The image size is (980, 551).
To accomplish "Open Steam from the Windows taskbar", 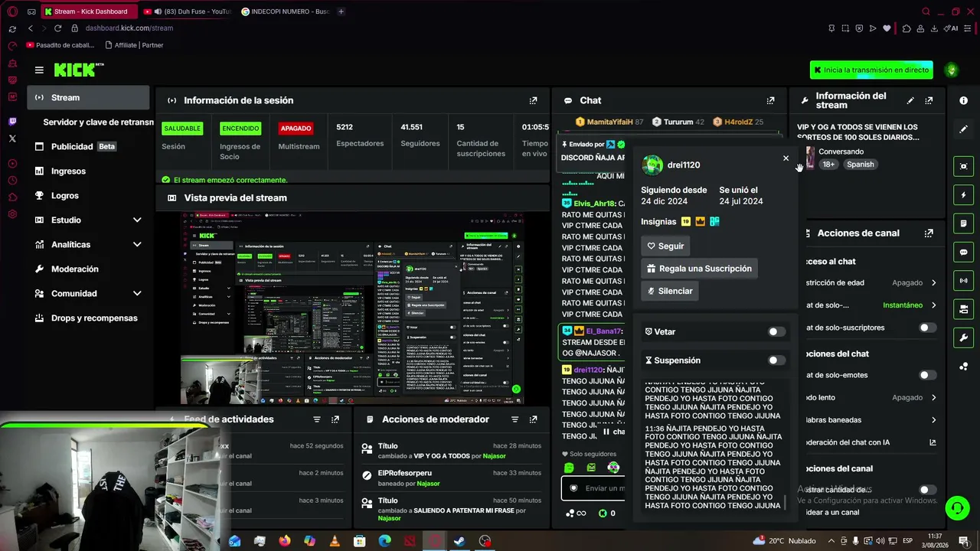I will (x=459, y=541).
